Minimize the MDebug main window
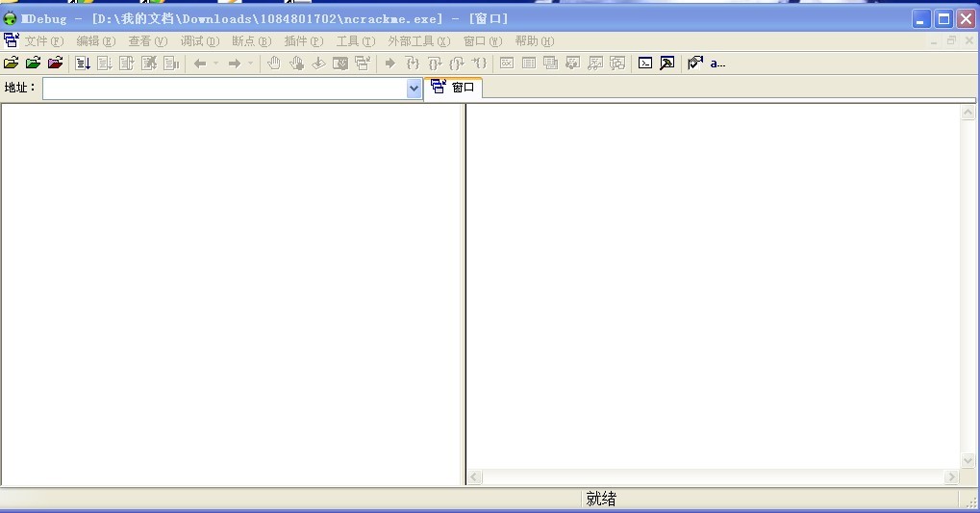The image size is (980, 513). pos(920,19)
